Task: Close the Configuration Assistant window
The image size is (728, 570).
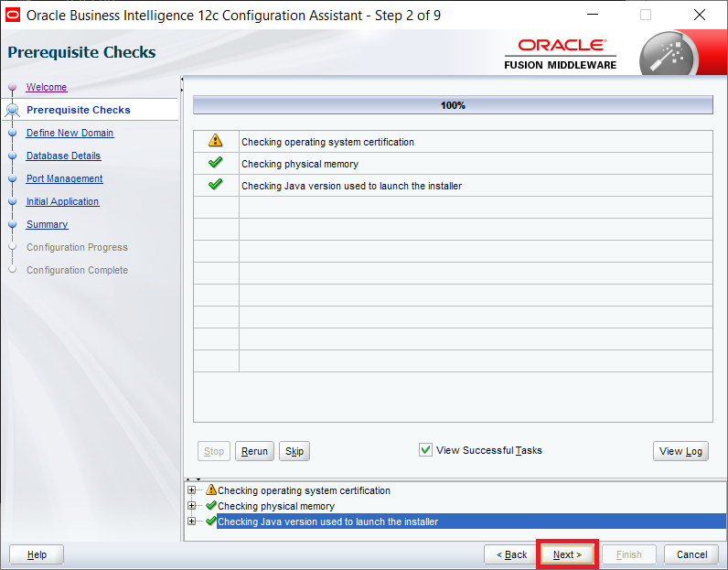Action: [x=700, y=15]
